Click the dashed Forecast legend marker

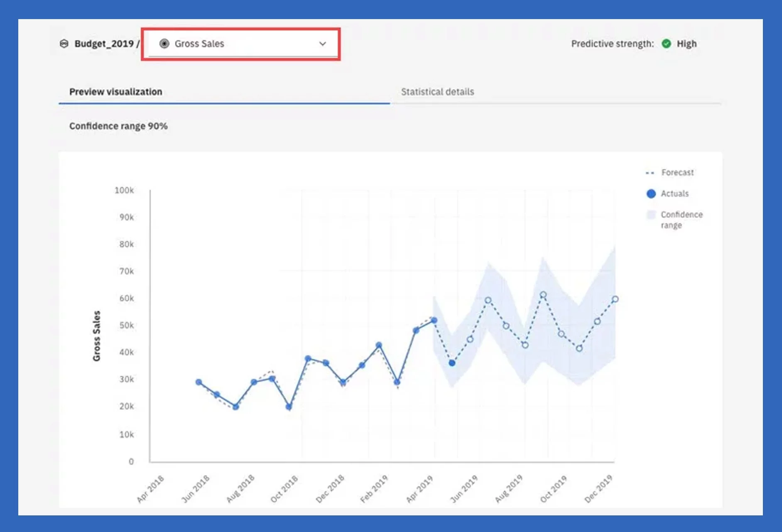[650, 173]
